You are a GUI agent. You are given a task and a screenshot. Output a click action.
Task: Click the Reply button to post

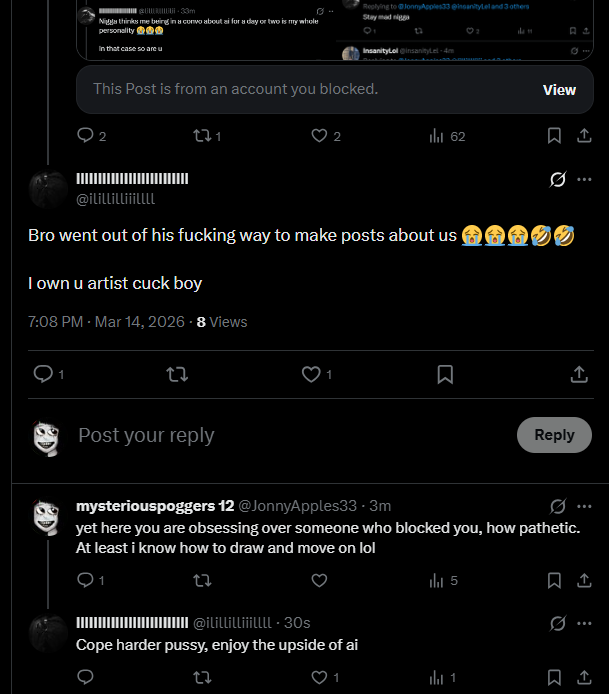pyautogui.click(x=554, y=435)
